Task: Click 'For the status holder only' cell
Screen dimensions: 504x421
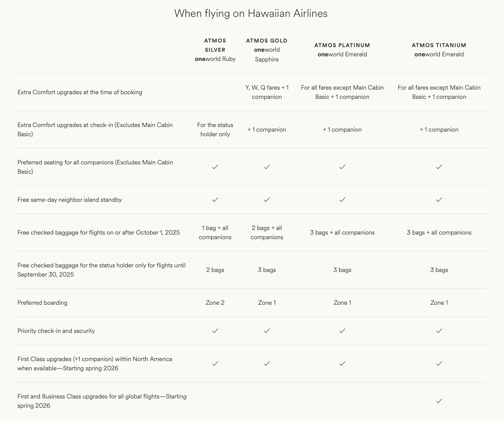Action: (215, 130)
